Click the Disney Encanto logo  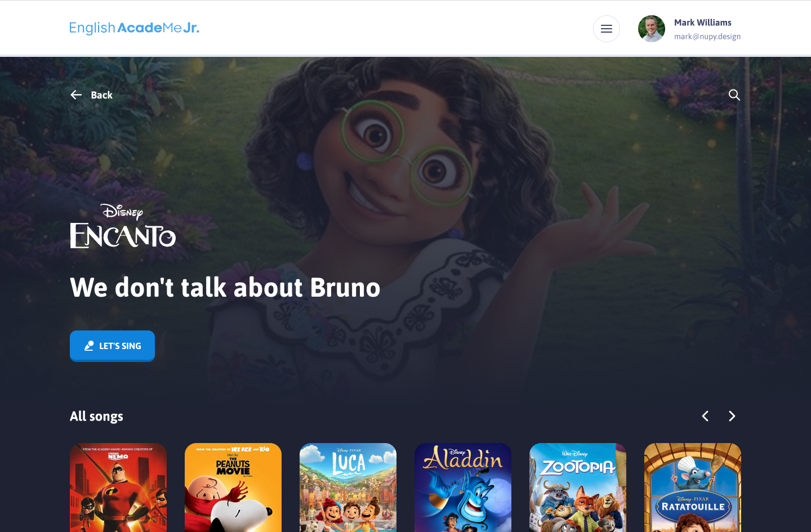(x=123, y=226)
